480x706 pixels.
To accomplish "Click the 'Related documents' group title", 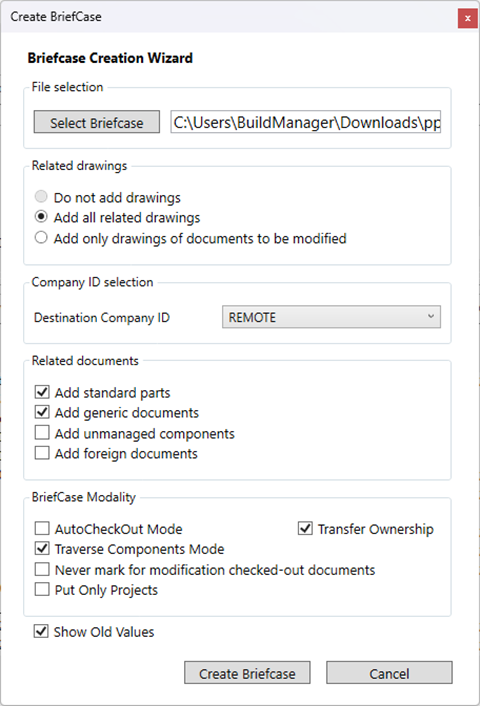I will click(x=85, y=361).
